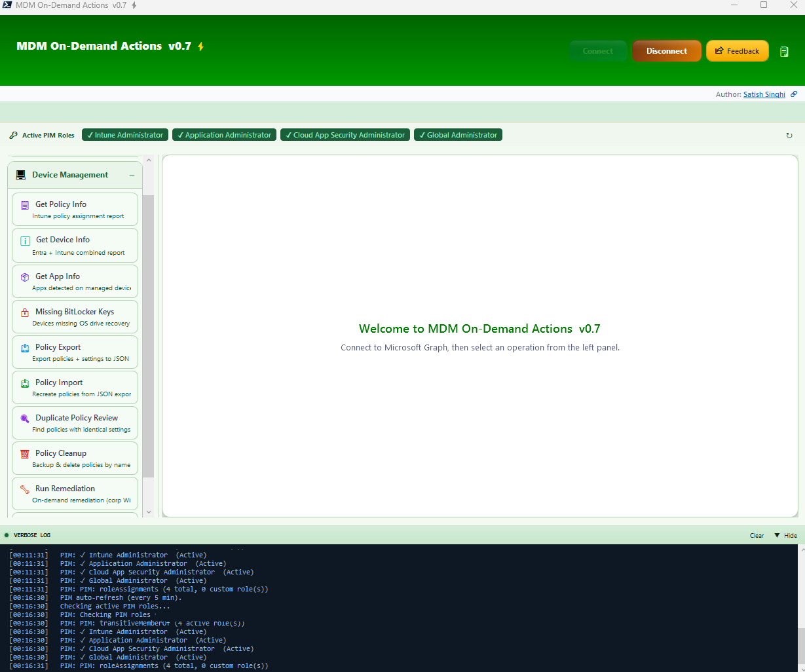Click the "VERBOSE LOG" heading text

(32, 536)
